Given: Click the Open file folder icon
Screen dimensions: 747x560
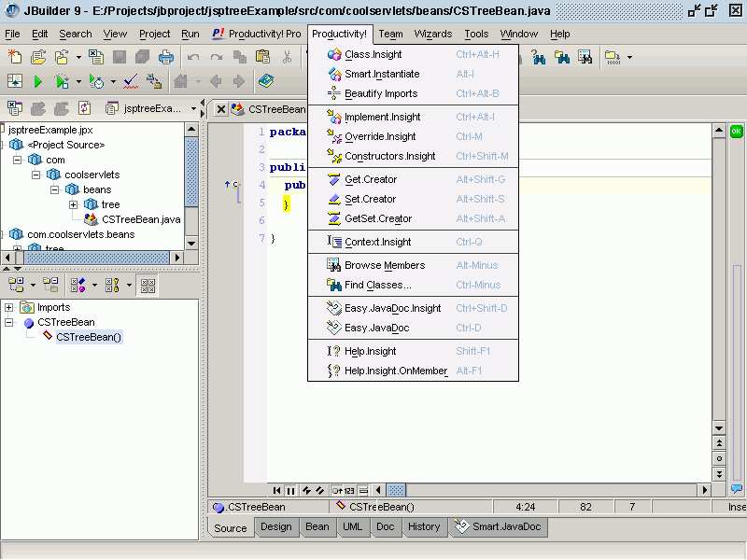Looking at the screenshot, I should click(38, 57).
